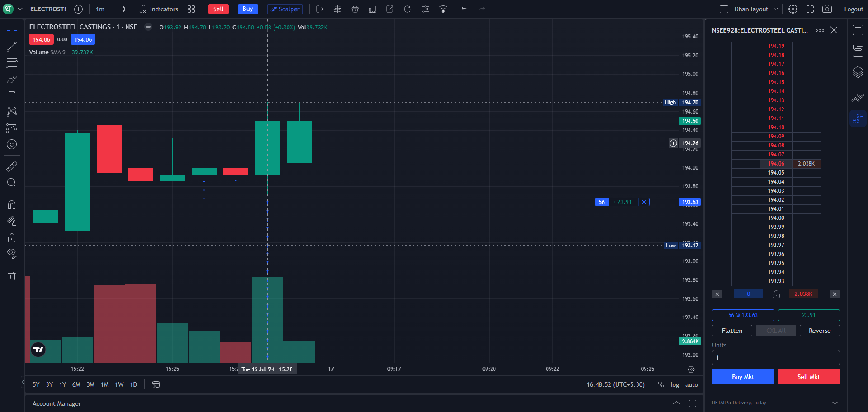The width and height of the screenshot is (868, 412).
Task: Open the 1m interval selector
Action: tap(100, 9)
